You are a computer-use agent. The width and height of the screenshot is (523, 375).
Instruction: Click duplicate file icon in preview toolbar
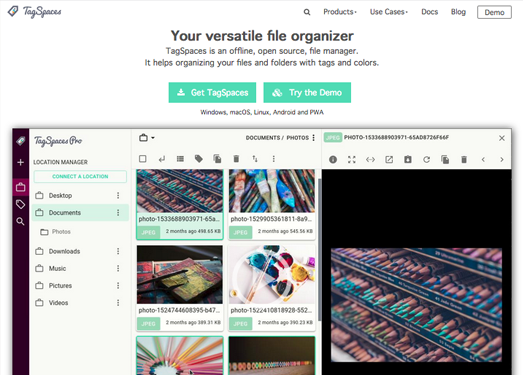coord(445,159)
